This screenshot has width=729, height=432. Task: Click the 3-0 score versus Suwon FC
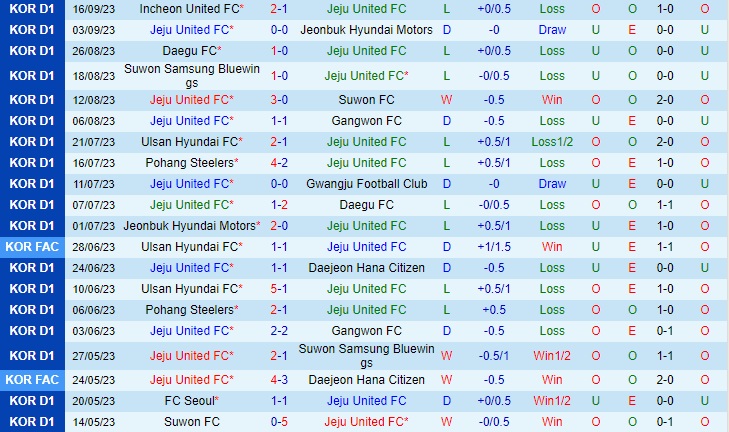[279, 100]
